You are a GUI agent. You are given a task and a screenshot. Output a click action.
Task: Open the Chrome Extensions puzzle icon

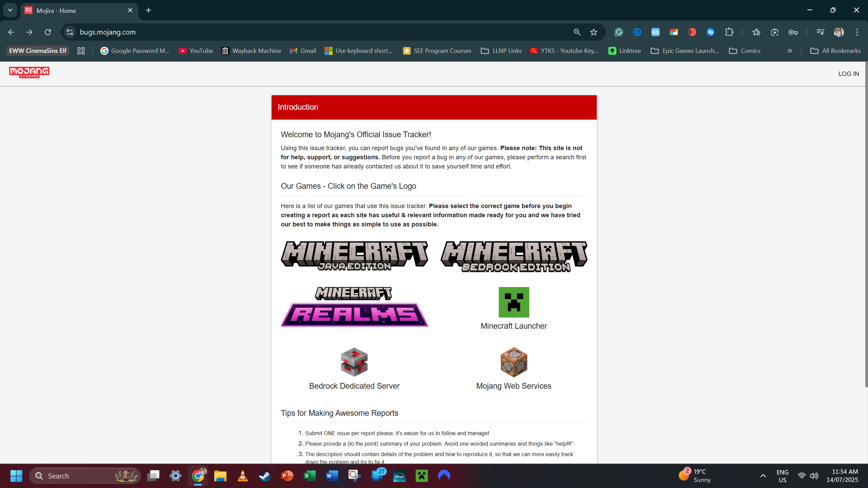[729, 32]
